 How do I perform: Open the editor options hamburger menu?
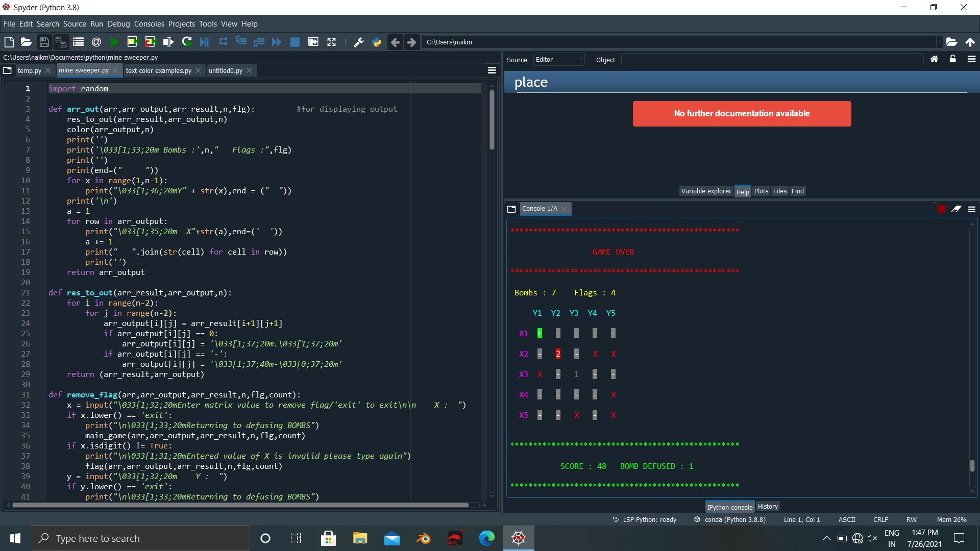(x=491, y=70)
